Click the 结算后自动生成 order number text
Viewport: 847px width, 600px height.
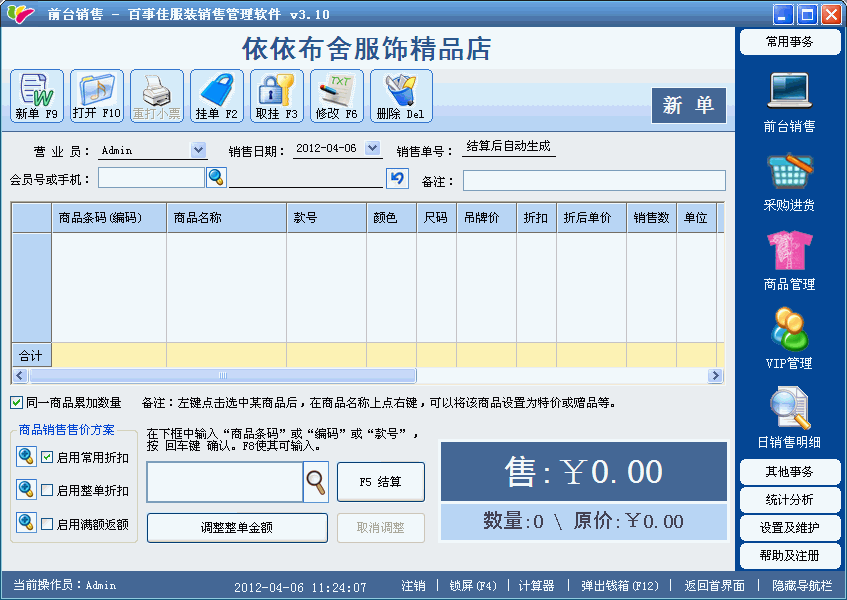point(508,146)
